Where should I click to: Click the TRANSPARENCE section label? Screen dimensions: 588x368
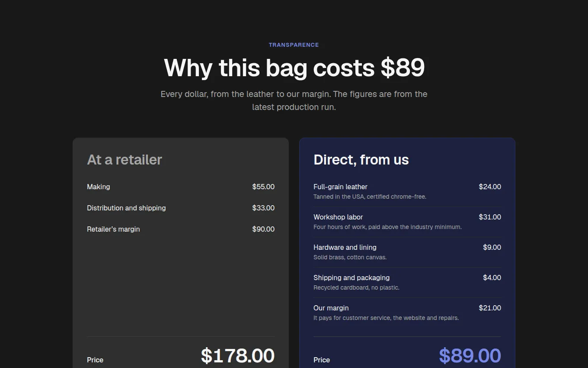click(294, 45)
